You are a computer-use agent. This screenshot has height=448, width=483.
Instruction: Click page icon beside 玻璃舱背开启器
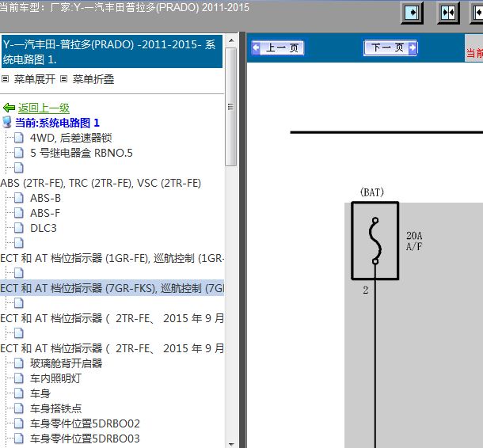pyautogui.click(x=19, y=363)
